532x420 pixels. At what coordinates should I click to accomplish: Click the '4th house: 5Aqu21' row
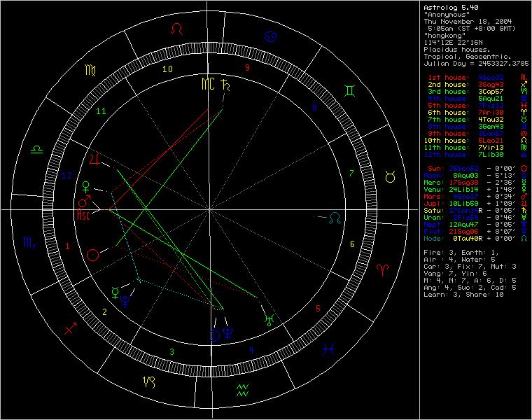477,99
